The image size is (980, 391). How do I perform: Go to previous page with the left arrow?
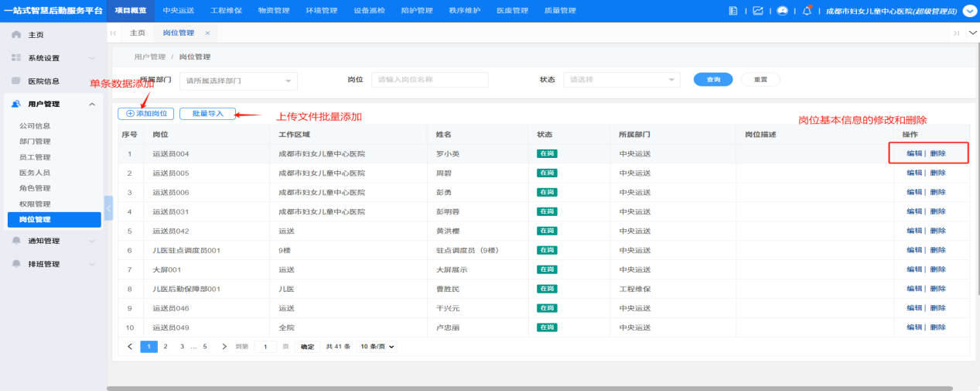(x=130, y=346)
